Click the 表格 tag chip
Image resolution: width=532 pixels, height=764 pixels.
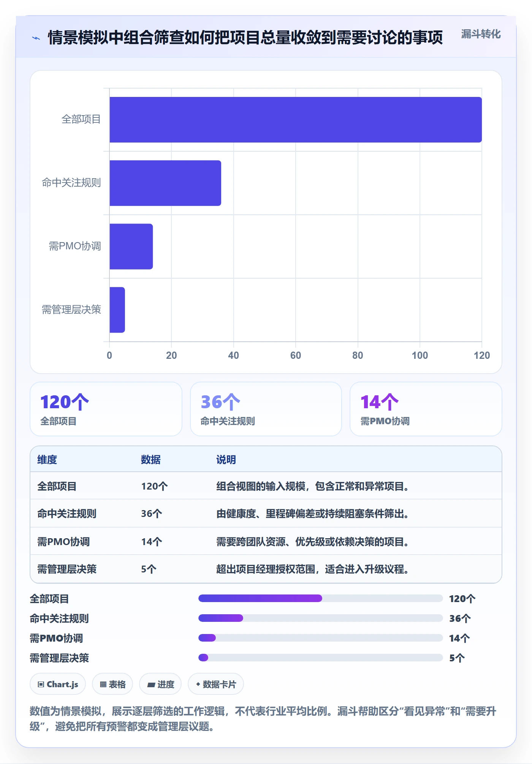(112, 684)
